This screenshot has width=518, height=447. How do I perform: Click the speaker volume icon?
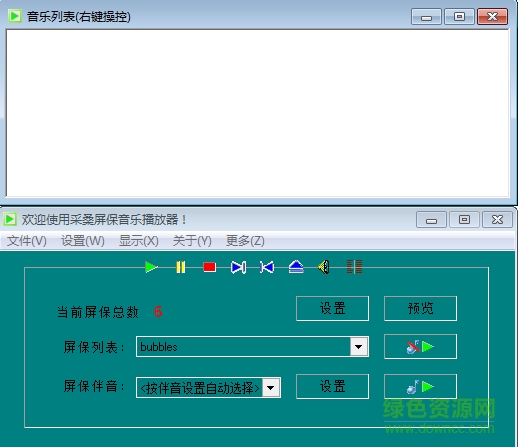pyautogui.click(x=324, y=267)
